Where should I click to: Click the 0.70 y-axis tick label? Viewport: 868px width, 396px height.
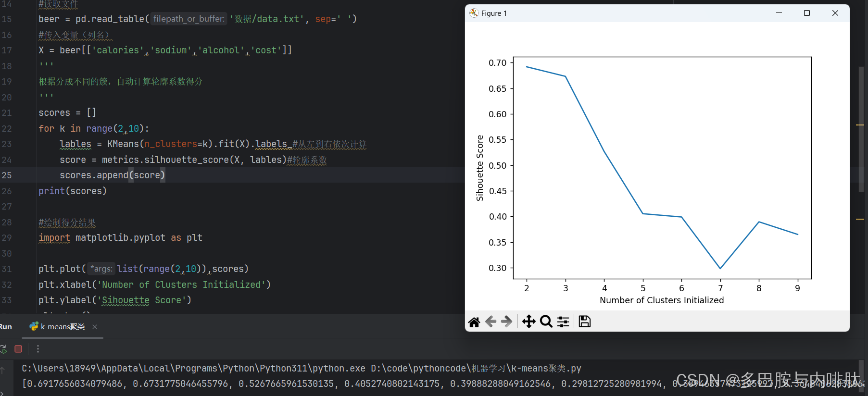(x=498, y=63)
